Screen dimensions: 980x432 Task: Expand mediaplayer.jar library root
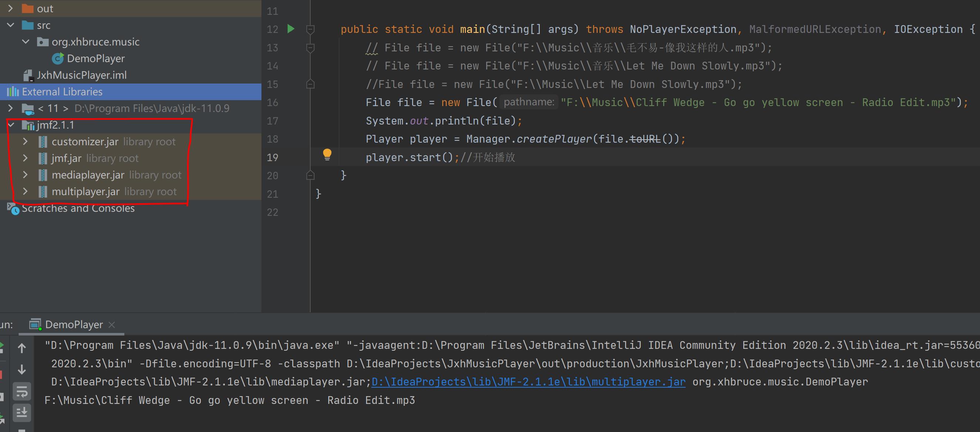click(x=26, y=175)
